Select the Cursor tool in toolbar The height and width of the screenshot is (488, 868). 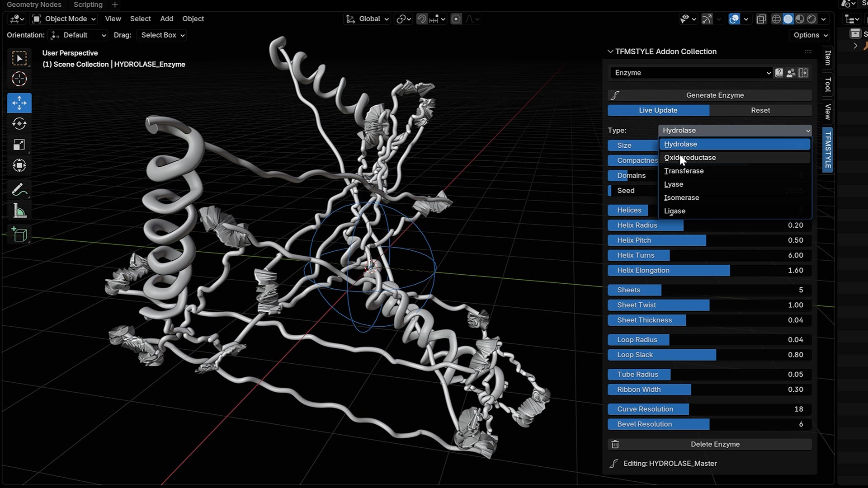pos(19,79)
